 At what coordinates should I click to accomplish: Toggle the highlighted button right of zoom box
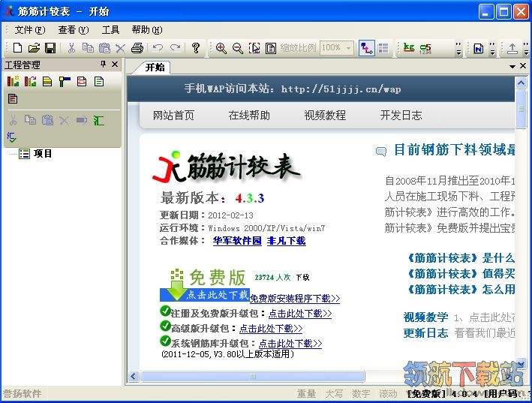(367, 48)
